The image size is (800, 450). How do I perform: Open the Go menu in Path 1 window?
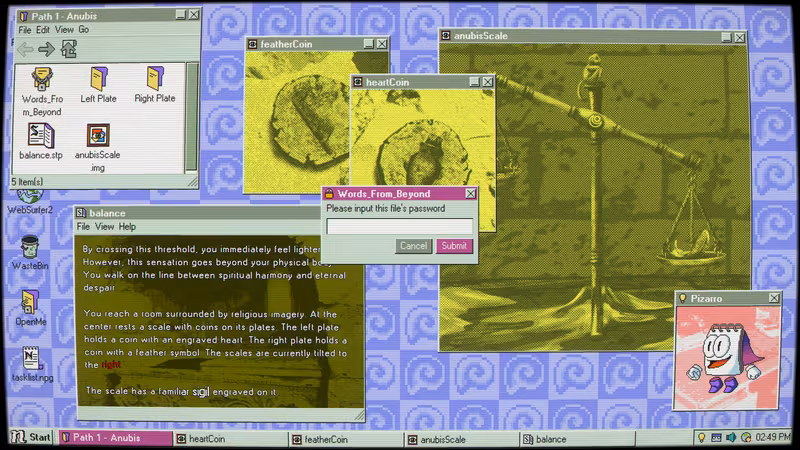point(84,30)
